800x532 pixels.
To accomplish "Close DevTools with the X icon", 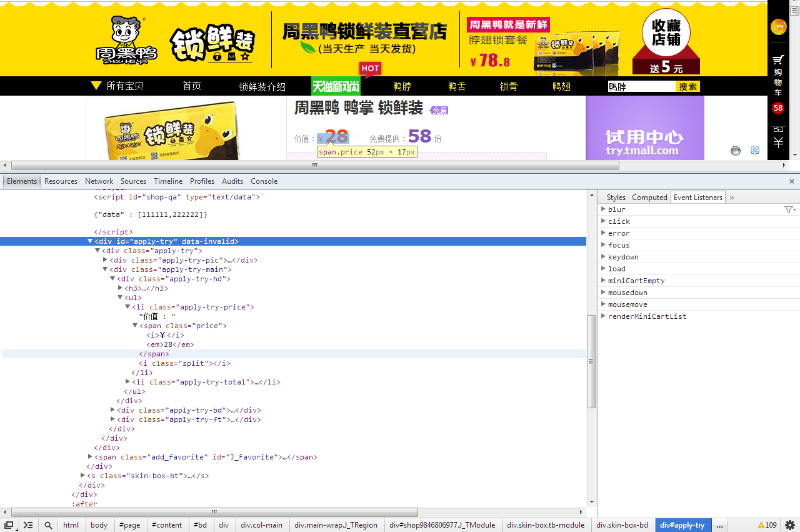I will point(792,181).
